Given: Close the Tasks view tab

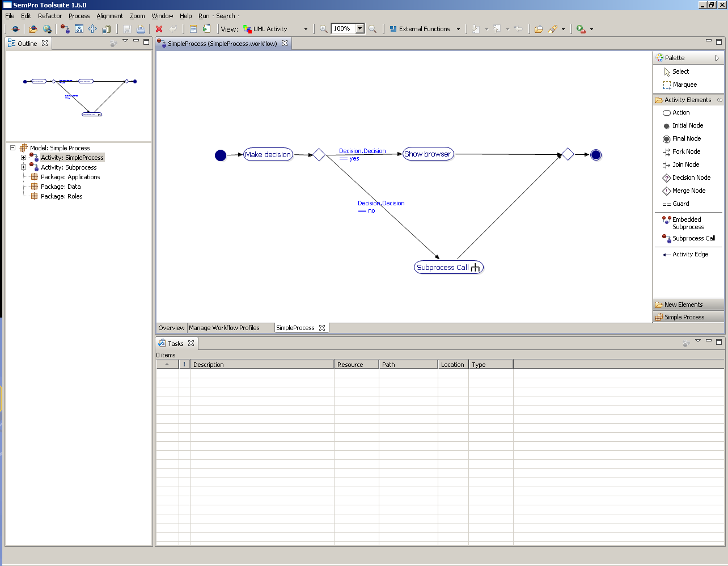Looking at the screenshot, I should tap(191, 343).
